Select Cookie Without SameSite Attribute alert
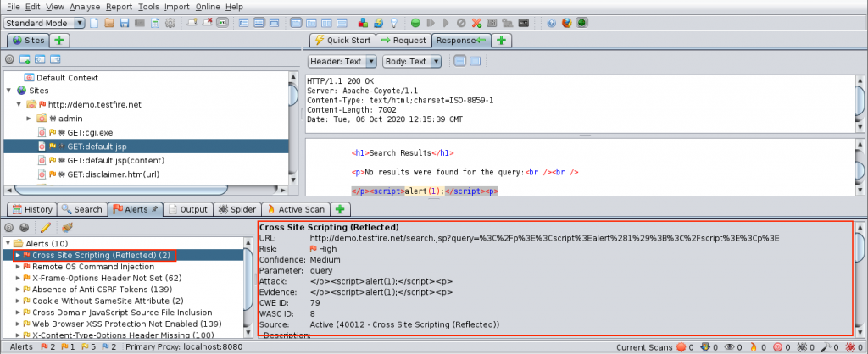This screenshot has width=868, height=354. click(x=108, y=301)
